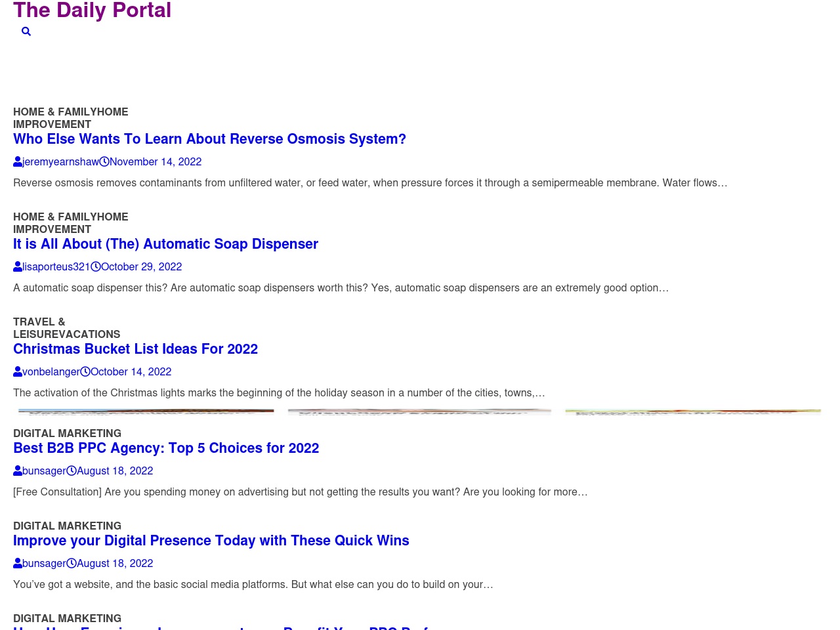Open Best B2B PPC Agency article

click(166, 448)
